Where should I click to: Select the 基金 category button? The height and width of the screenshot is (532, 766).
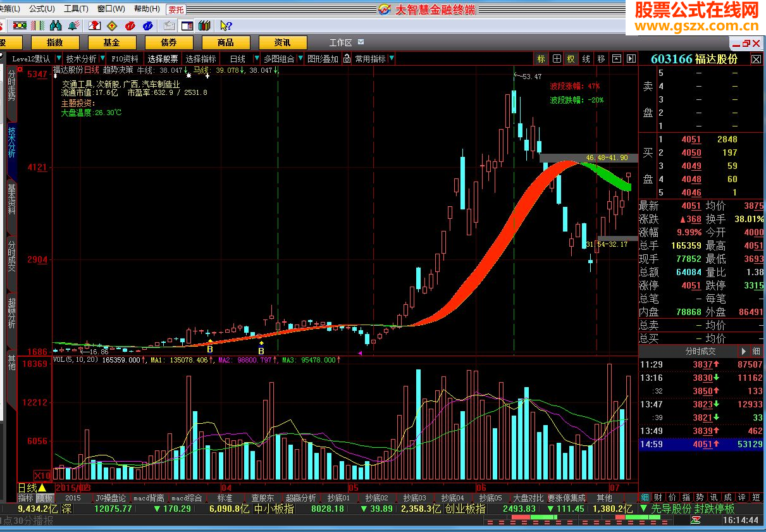tap(112, 42)
